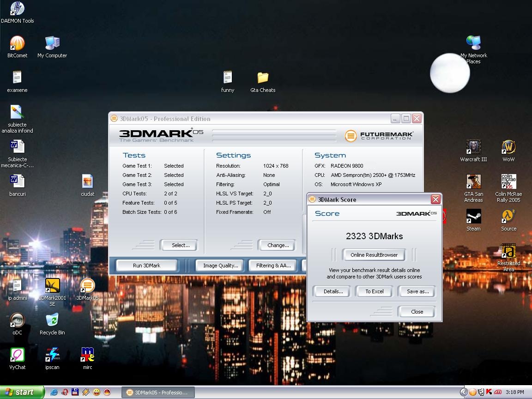Minimize the 3DMark05 main window
Image resolution: width=532 pixels, height=399 pixels.
tap(395, 118)
